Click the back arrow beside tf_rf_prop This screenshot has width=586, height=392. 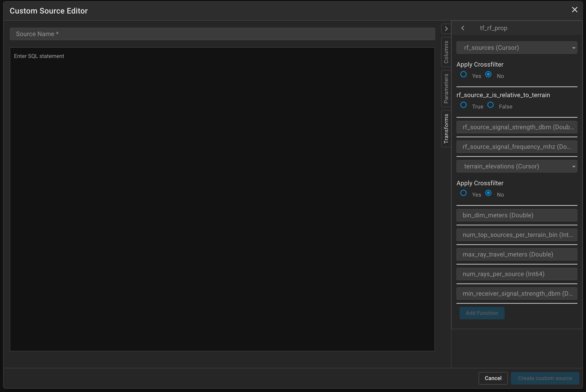pyautogui.click(x=463, y=28)
